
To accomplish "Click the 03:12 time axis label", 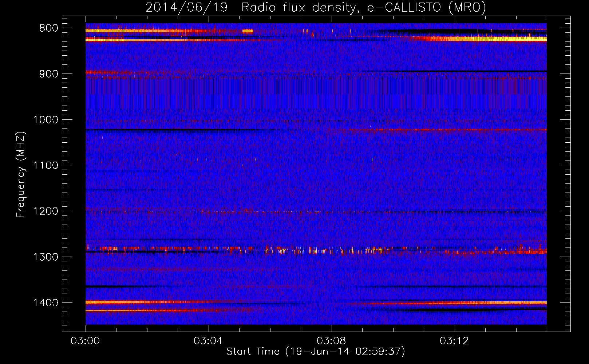I will coord(454,341).
